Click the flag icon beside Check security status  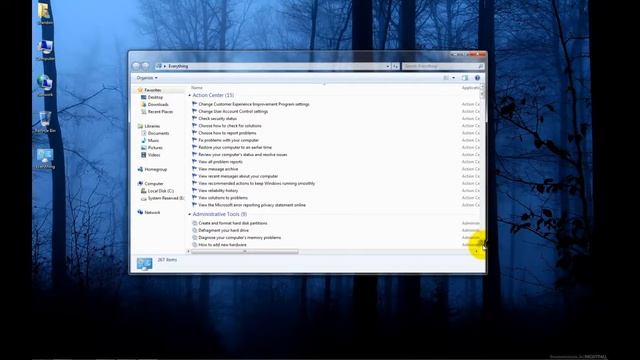coord(195,118)
